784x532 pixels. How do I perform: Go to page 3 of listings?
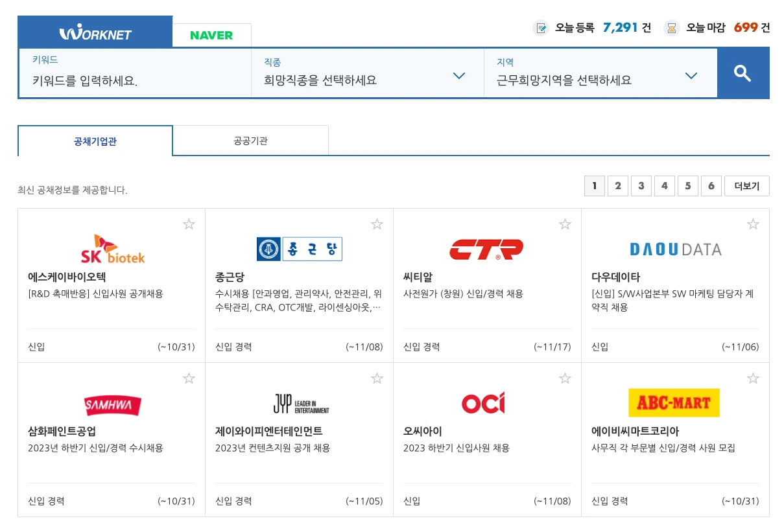click(x=641, y=185)
